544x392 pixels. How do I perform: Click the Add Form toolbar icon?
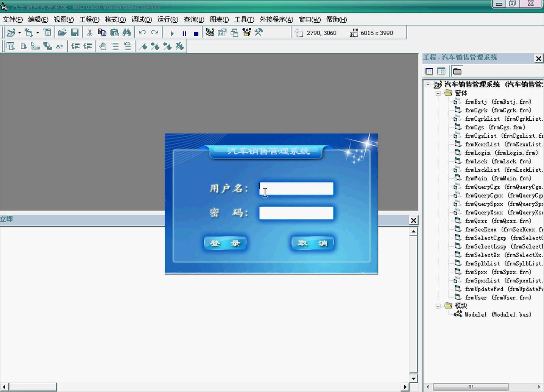(28, 33)
